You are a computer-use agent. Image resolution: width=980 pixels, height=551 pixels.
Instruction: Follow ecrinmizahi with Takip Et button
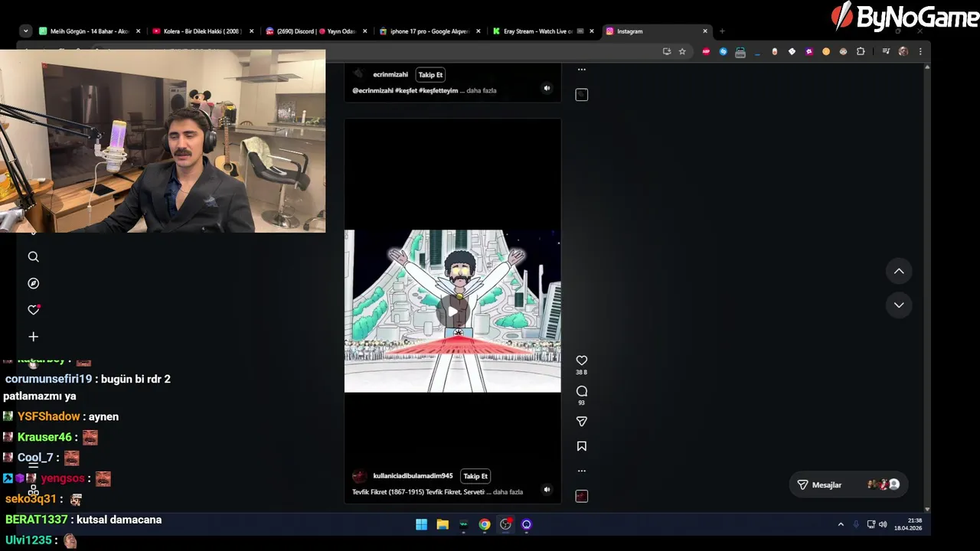(430, 74)
